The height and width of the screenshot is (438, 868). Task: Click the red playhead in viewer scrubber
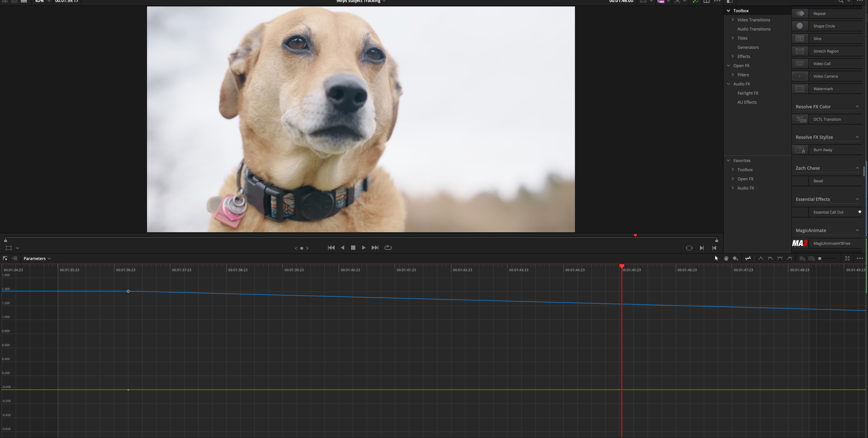[635, 236]
